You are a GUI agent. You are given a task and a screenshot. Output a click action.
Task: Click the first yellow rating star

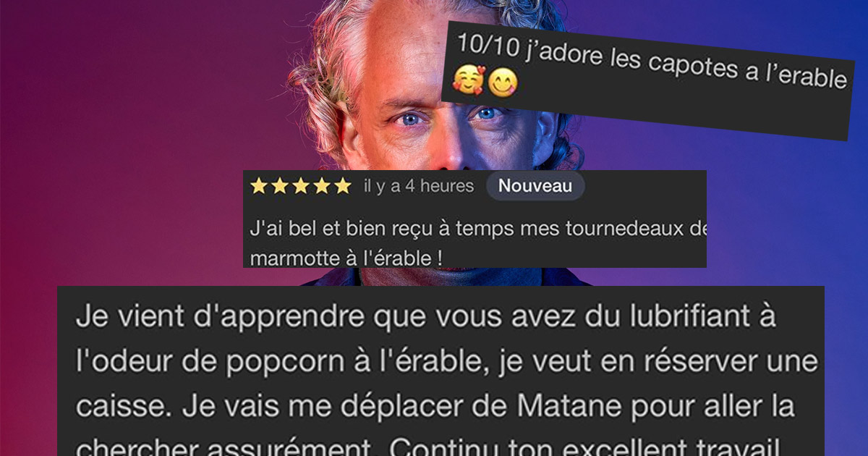[258, 187]
